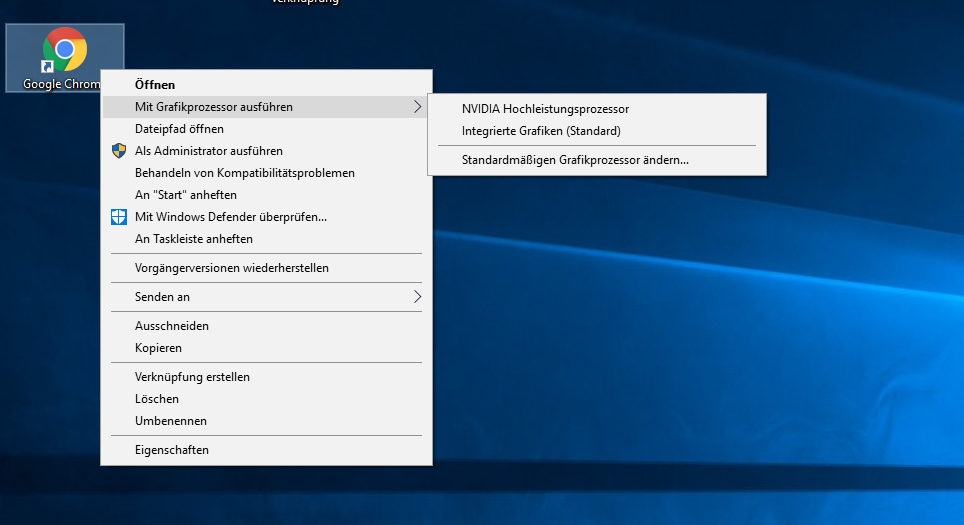The width and height of the screenshot is (964, 525).
Task: Select Mit Windows Defender überprüfen
Action: pyautogui.click(x=266, y=217)
